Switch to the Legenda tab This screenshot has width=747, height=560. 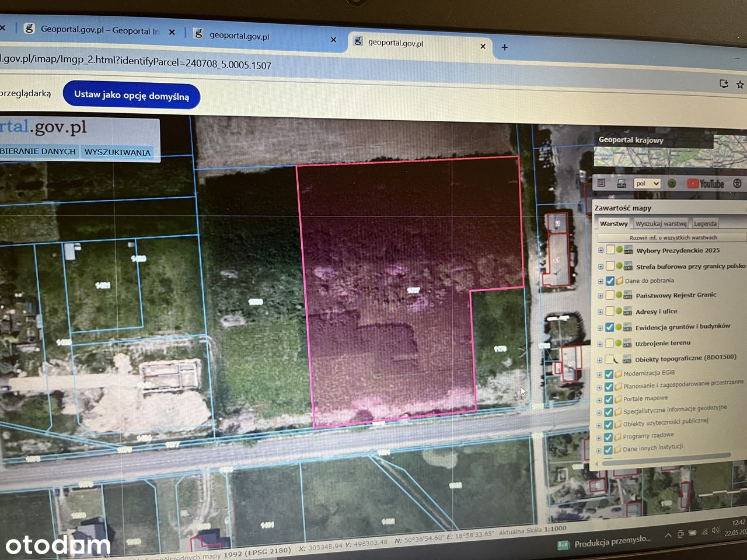point(705,223)
